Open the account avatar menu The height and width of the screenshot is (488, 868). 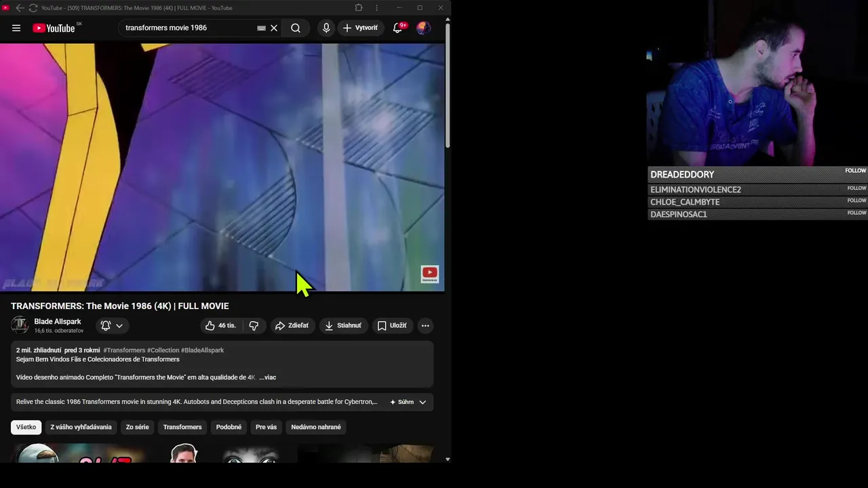423,28
